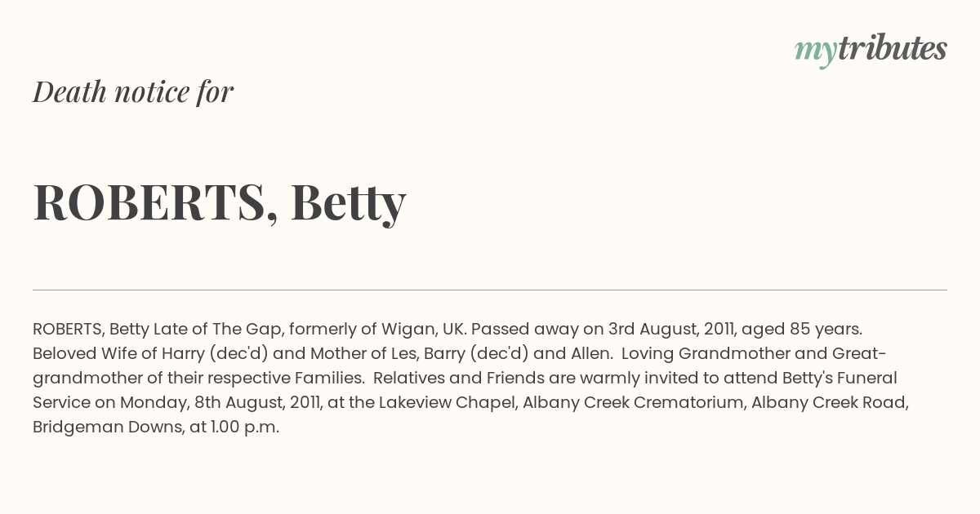The image size is (980, 514).
Task: Click the mytributes logo
Action: 870,50
